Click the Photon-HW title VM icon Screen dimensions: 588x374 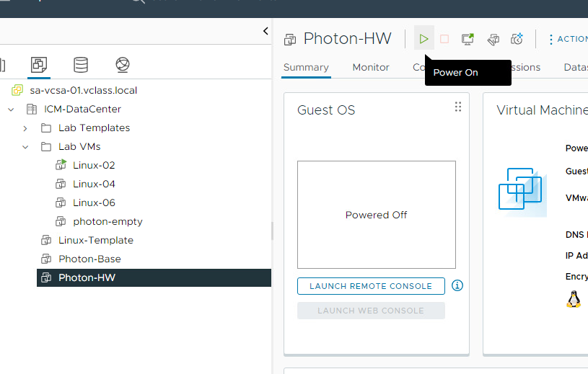pyautogui.click(x=290, y=40)
